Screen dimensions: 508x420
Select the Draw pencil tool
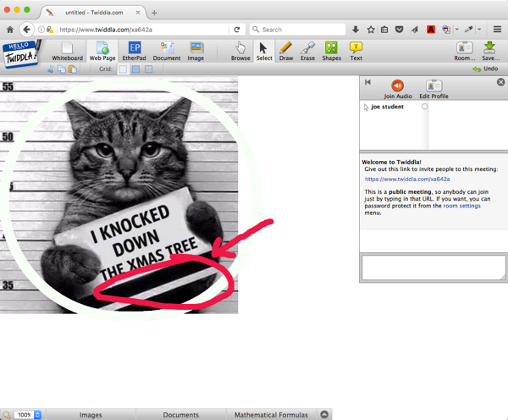(x=285, y=50)
